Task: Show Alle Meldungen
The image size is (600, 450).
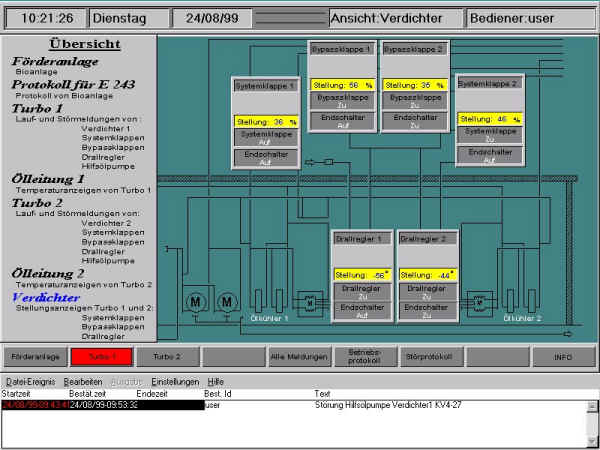Action: pyautogui.click(x=300, y=357)
